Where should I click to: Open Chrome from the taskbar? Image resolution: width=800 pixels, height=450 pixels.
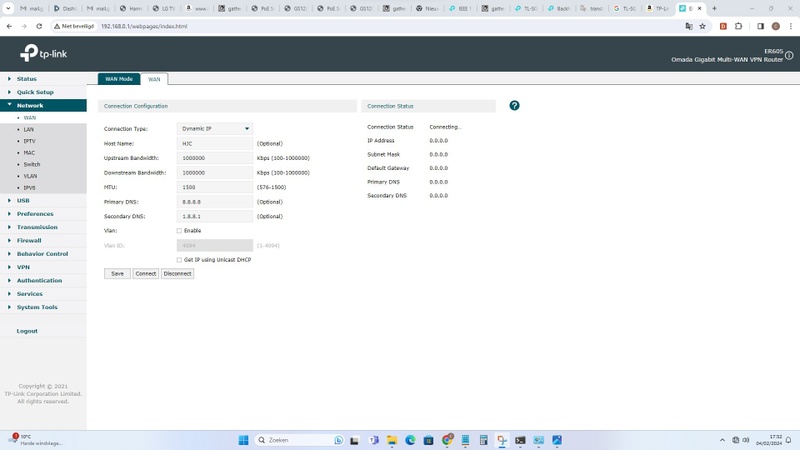(x=447, y=440)
